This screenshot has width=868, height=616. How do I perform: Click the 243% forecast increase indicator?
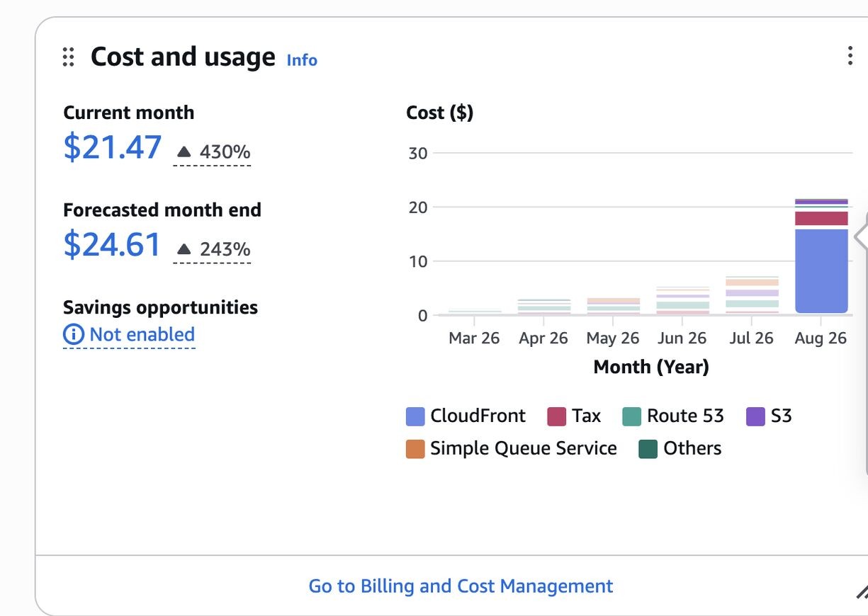(x=212, y=249)
